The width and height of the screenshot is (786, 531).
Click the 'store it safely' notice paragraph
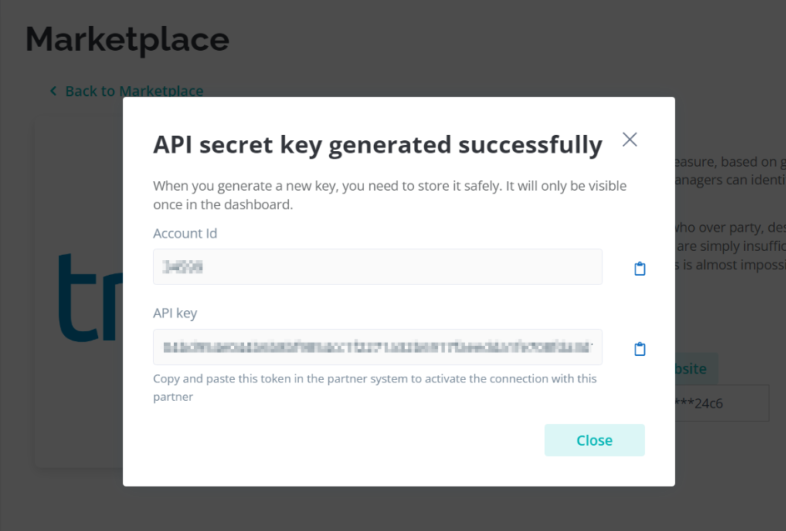coord(389,195)
